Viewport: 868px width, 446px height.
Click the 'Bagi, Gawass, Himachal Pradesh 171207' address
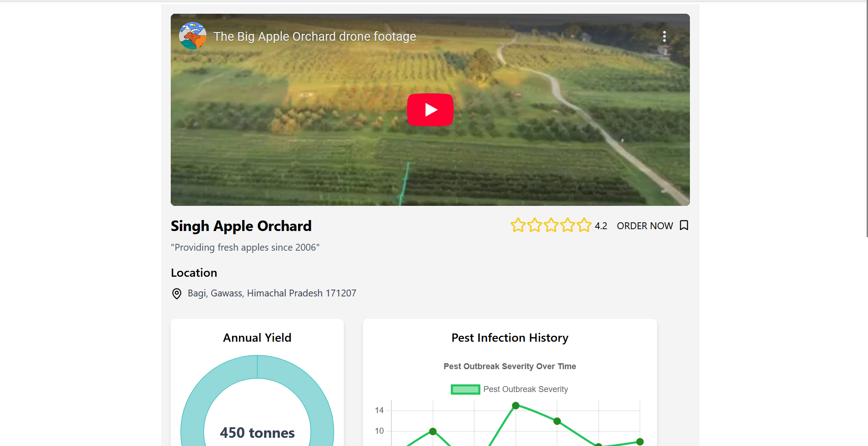272,293
